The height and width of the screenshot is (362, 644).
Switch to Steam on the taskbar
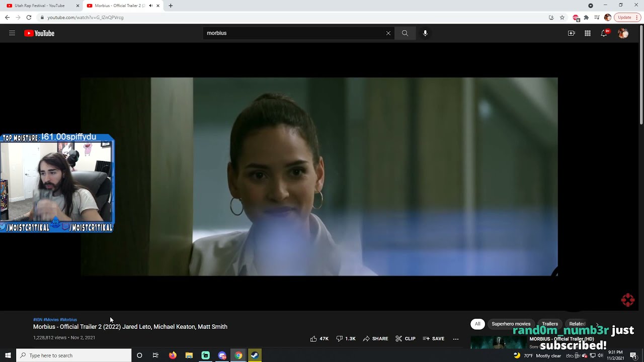coord(255,355)
